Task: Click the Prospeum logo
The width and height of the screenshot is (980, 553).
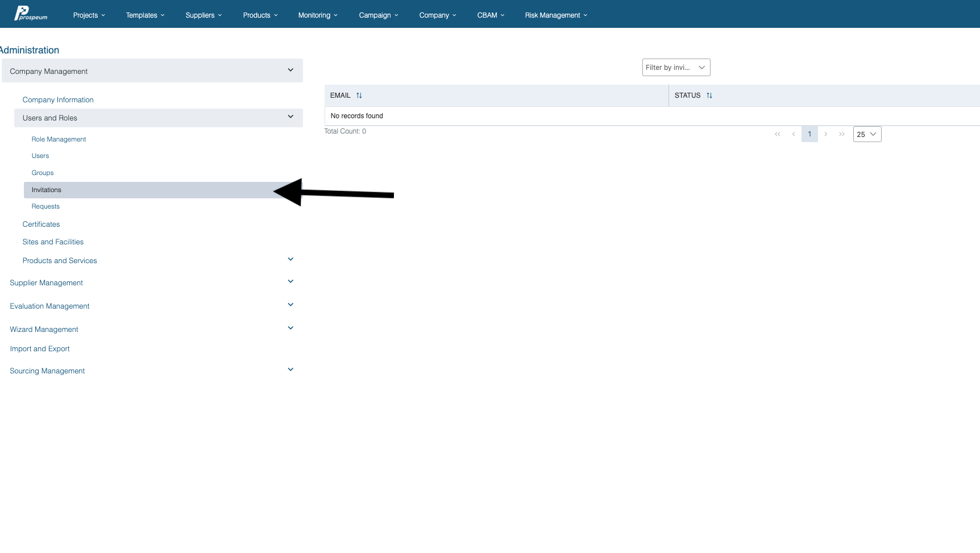Action: pyautogui.click(x=31, y=14)
